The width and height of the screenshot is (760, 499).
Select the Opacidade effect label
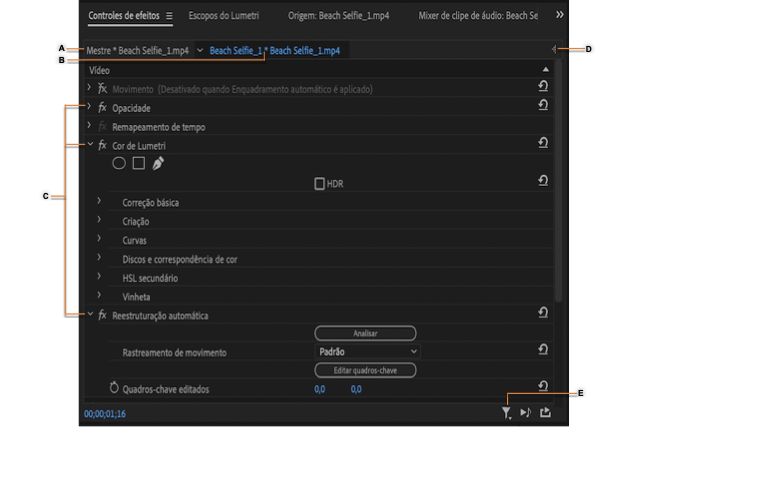[131, 108]
